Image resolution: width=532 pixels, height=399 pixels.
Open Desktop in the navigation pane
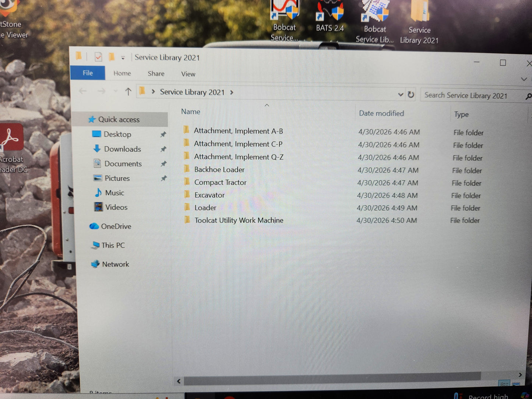(x=117, y=134)
